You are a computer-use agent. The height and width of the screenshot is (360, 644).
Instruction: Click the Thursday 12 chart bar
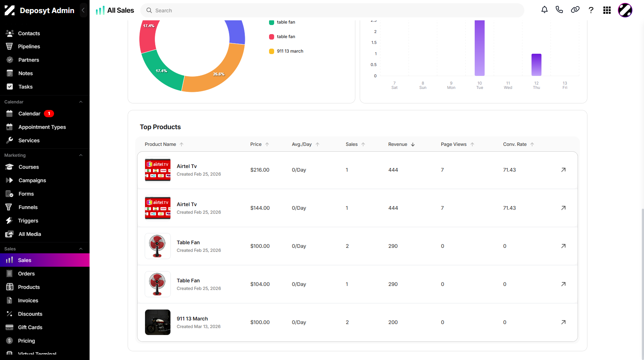click(536, 65)
